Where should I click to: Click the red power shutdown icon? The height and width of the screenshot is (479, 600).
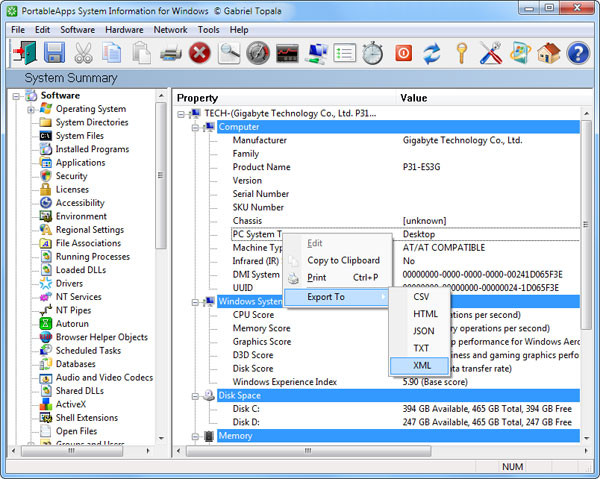pos(403,53)
